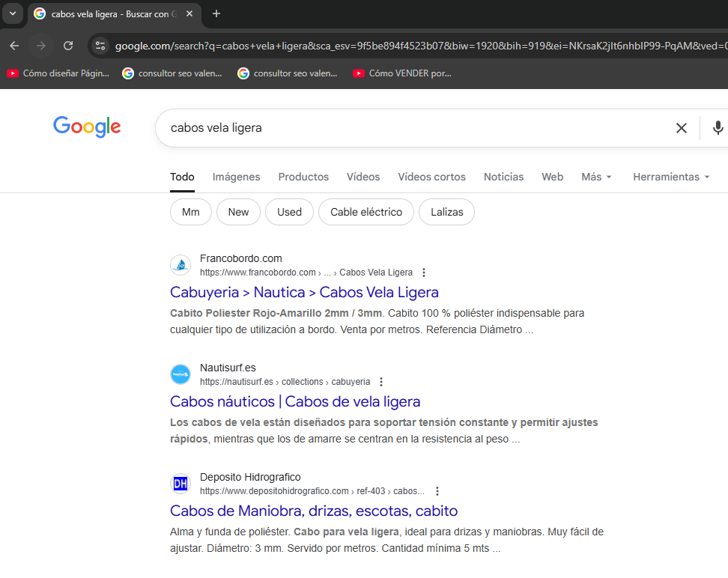Clear the search box with X icon
Screen dimensions: 728x578
click(x=681, y=128)
